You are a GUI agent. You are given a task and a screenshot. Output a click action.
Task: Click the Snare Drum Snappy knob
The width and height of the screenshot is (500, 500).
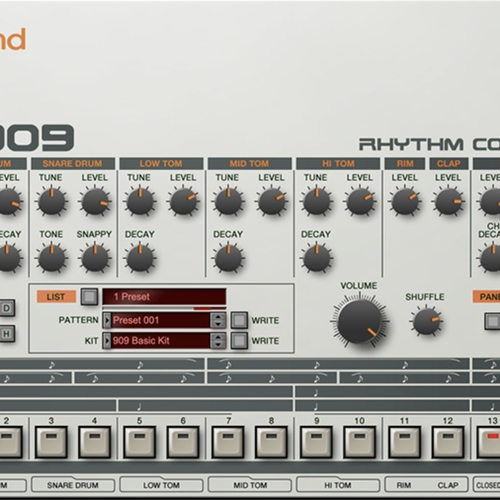pyautogui.click(x=95, y=258)
